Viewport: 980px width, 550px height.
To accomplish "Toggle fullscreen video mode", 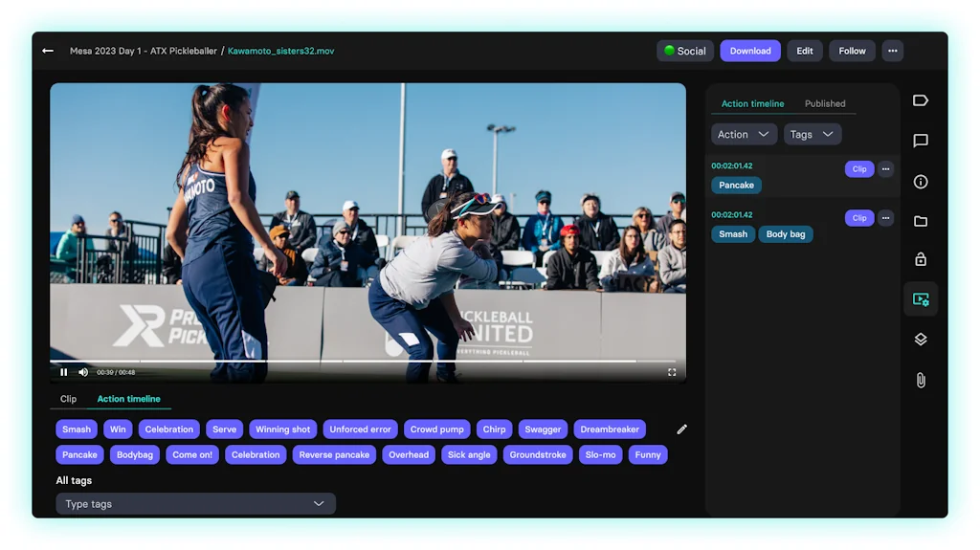I will (x=672, y=372).
